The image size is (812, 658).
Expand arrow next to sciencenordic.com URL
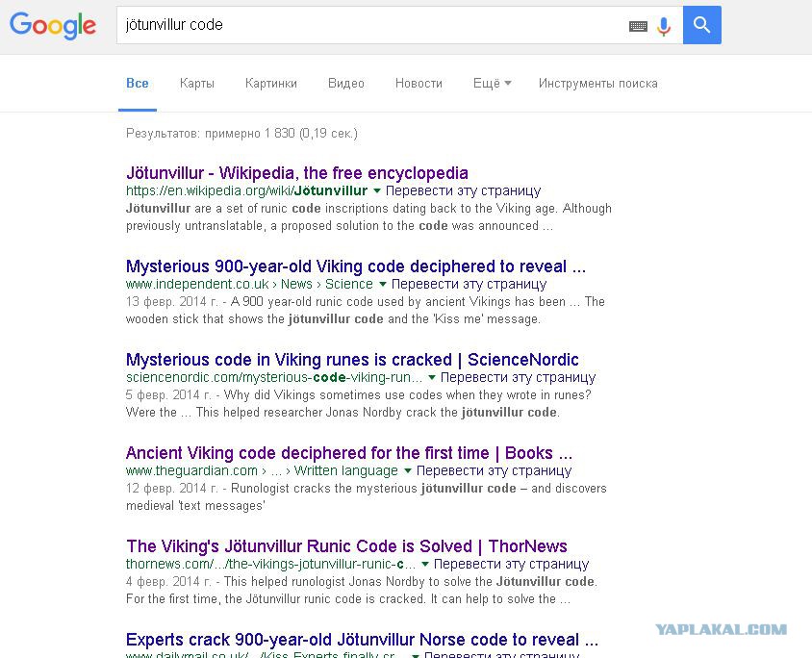tap(432, 377)
